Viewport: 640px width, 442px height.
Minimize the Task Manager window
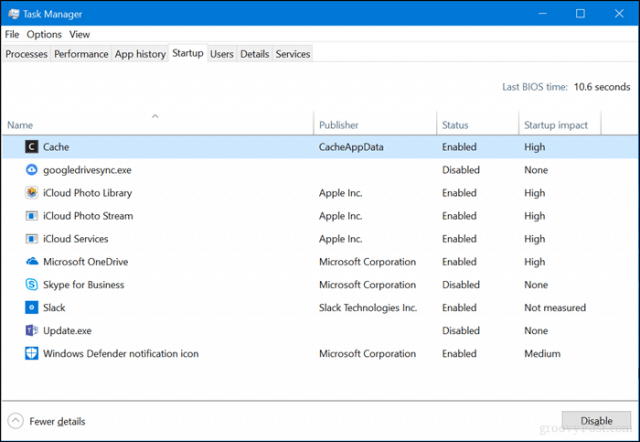[x=542, y=13]
